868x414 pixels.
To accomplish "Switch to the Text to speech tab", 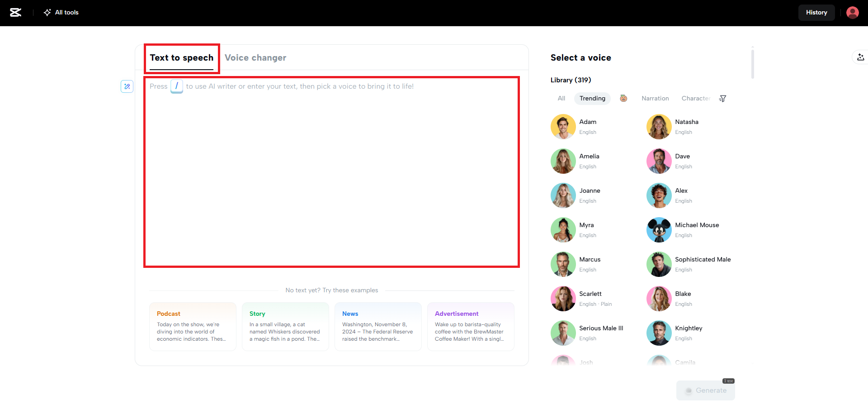I will [x=182, y=58].
